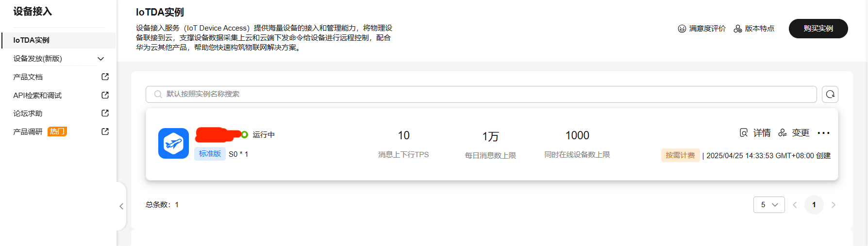Click the 消息上下行TPS label
Image resolution: width=868 pixels, height=246 pixels.
[x=403, y=154]
